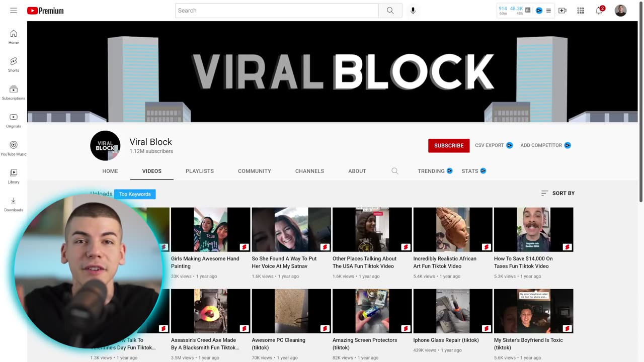Click the blue vidIQ logo in header

click(x=539, y=11)
